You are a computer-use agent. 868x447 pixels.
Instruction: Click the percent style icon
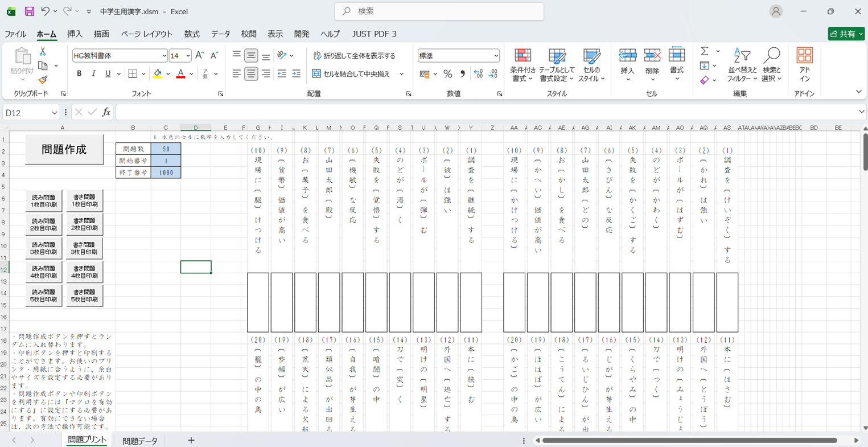448,74
